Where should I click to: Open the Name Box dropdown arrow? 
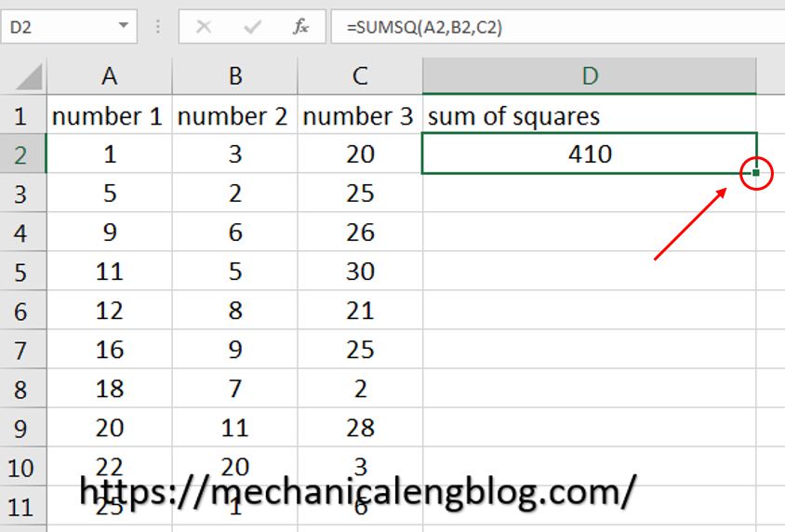[x=123, y=25]
